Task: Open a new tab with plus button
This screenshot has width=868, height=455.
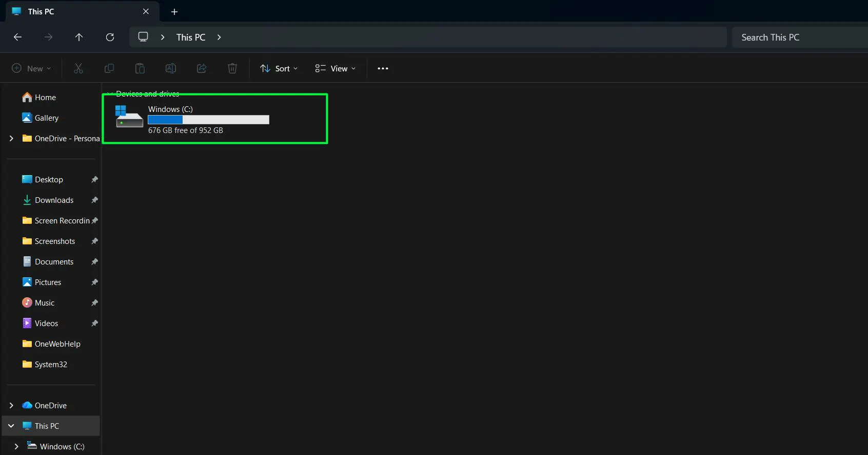Action: 174,11
